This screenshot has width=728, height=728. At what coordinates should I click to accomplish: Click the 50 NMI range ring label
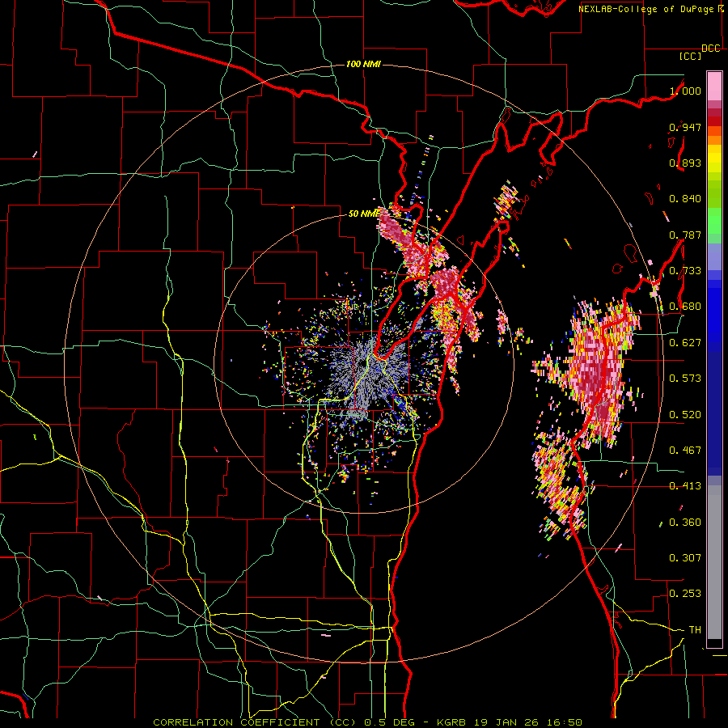coord(363,214)
